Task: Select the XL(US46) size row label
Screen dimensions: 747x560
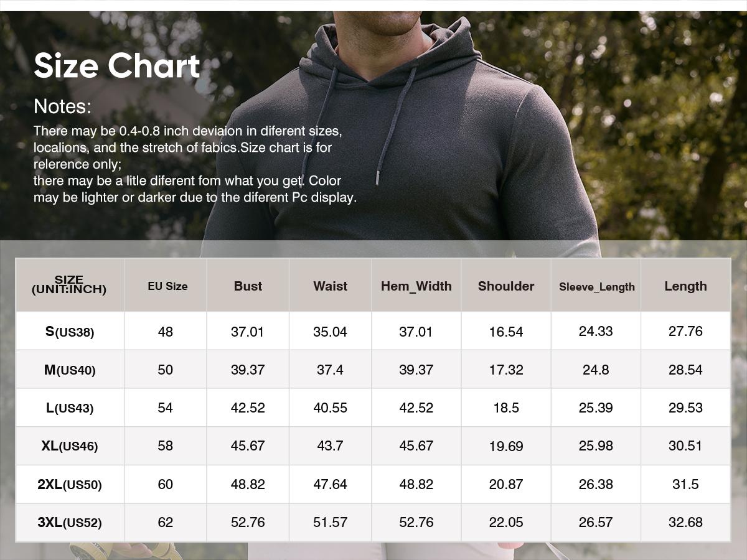Action: (70, 446)
